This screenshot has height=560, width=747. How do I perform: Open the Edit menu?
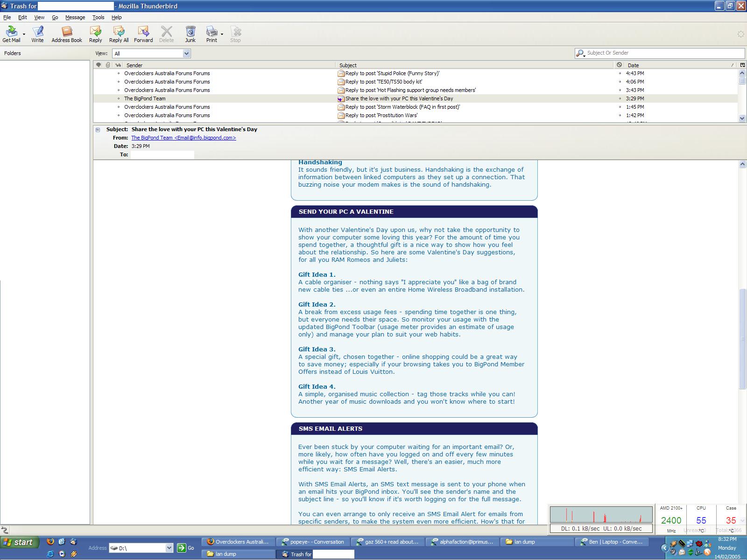(x=22, y=17)
